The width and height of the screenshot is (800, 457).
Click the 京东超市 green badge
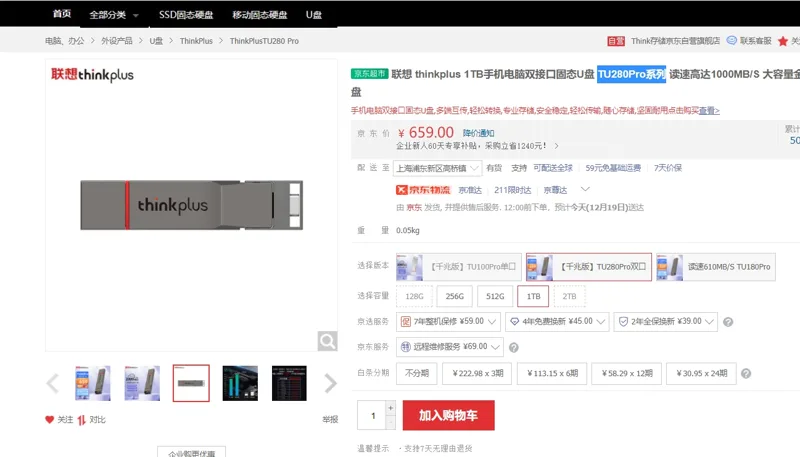369,73
